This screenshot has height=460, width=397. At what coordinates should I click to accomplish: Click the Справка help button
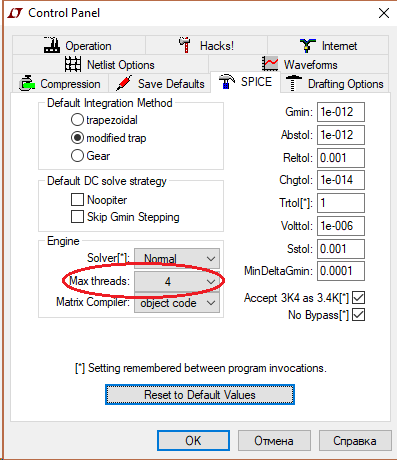tap(355, 441)
